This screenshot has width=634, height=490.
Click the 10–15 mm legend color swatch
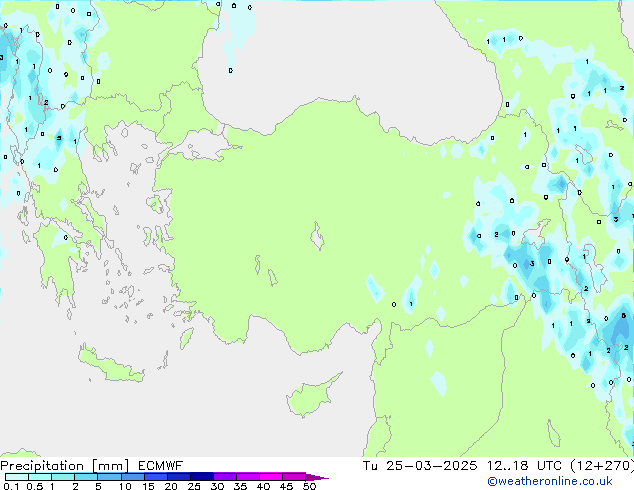(x=132, y=477)
